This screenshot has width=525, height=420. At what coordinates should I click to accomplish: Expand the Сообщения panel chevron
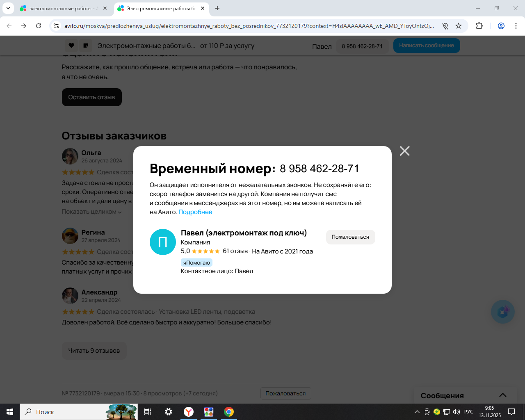503,395
